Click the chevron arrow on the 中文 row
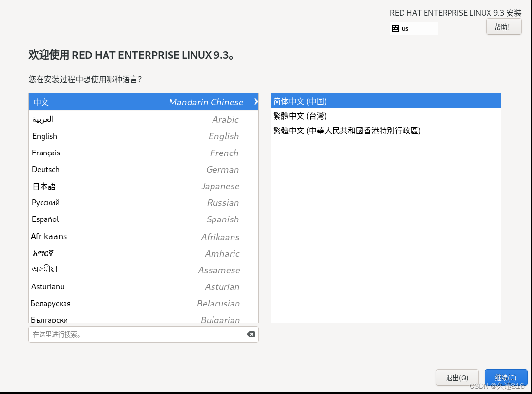532x394 pixels. point(256,102)
